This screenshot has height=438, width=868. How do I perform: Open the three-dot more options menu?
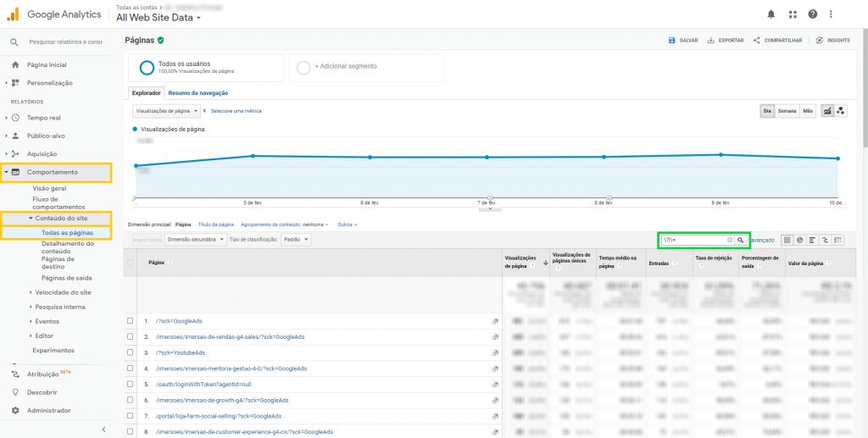click(x=831, y=14)
